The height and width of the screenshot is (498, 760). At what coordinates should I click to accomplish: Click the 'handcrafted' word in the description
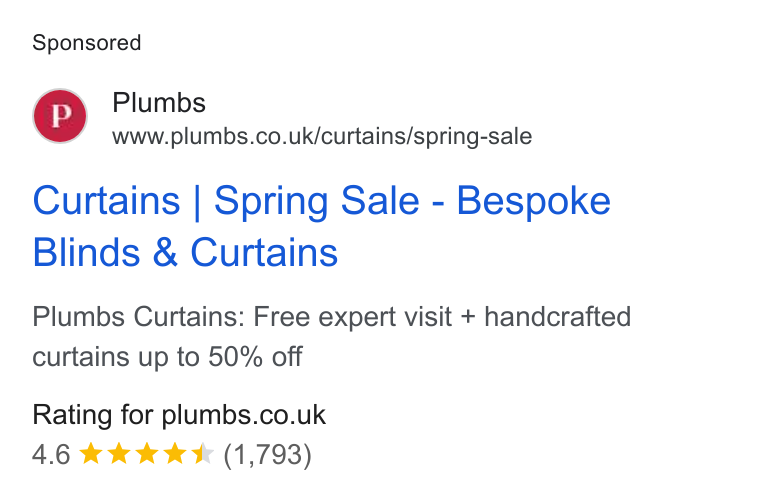click(x=558, y=317)
